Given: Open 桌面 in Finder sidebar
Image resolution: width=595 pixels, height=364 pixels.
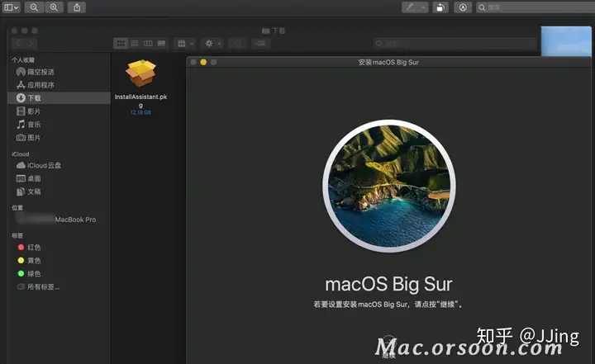Looking at the screenshot, I should pyautogui.click(x=29, y=178).
